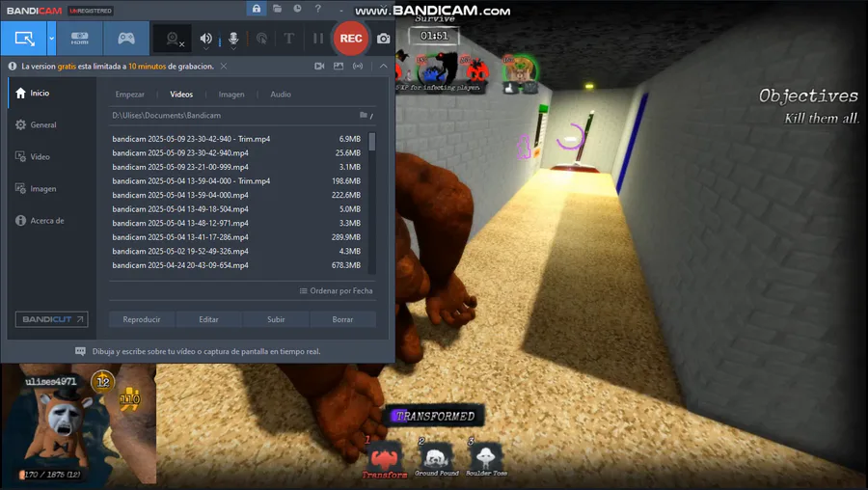The image size is (868, 490).
Task: Select bandicam 2025-04-24 20-43-09-654.mp4
Action: pyautogui.click(x=237, y=265)
